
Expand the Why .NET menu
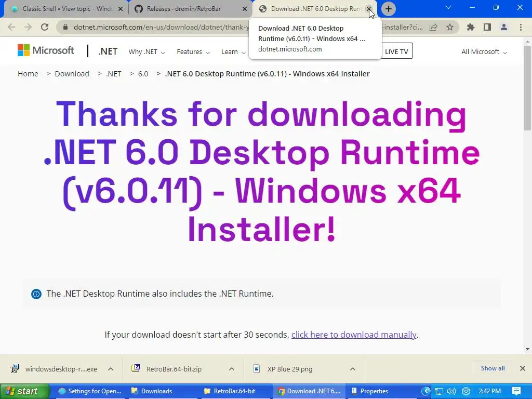tap(147, 52)
